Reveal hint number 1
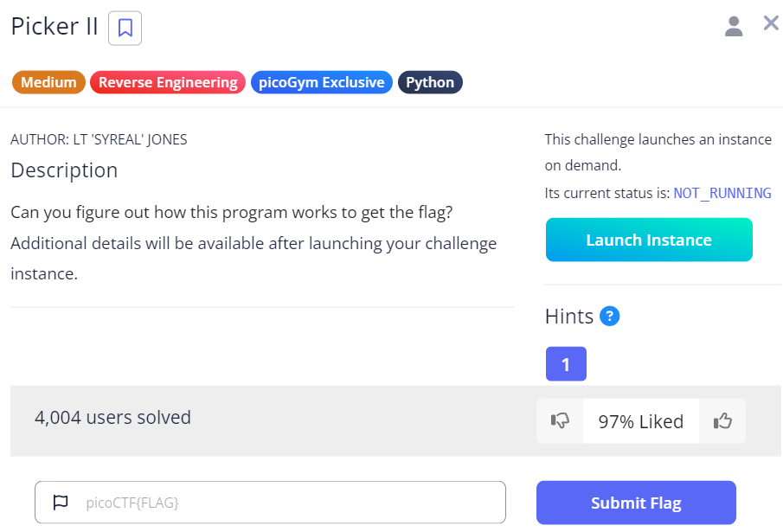Image resolution: width=783 pixels, height=532 pixels. click(x=566, y=364)
